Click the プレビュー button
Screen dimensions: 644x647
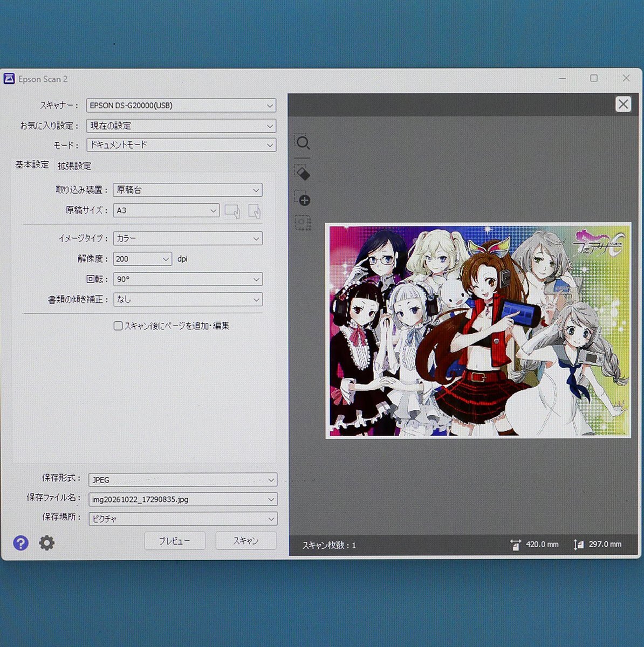click(175, 541)
